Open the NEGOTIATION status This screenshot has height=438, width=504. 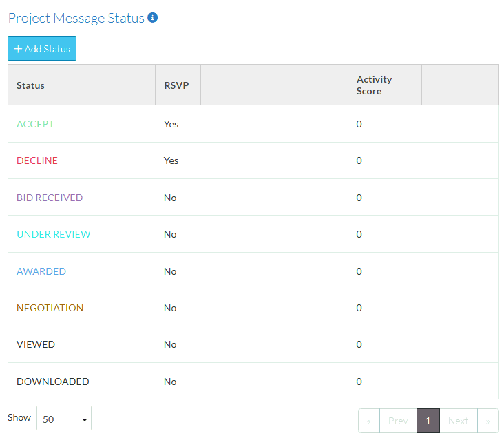50,308
